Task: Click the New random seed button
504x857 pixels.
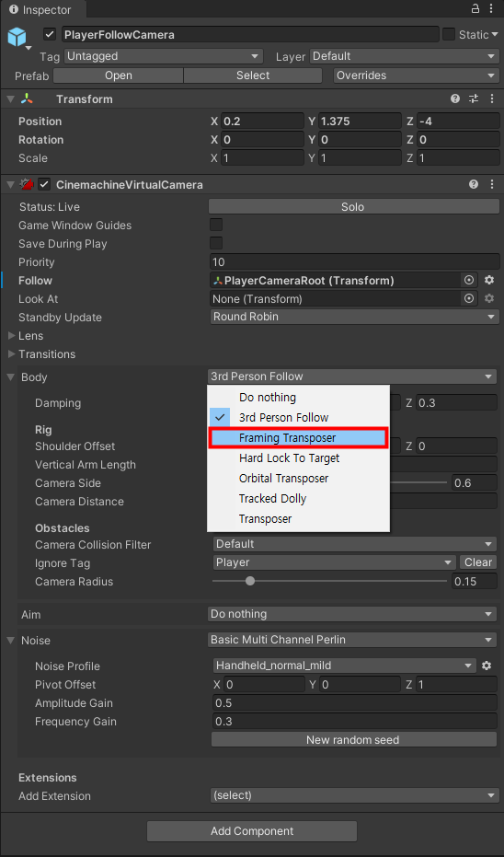Action: 354,740
